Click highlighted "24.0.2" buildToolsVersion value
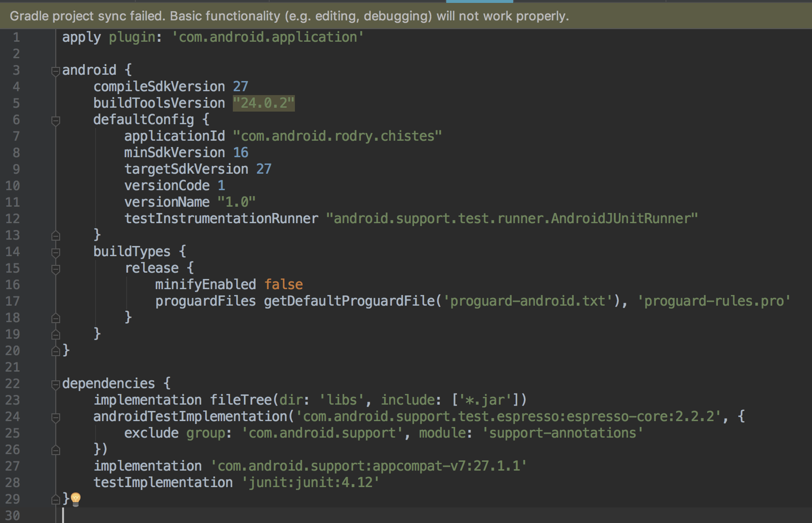812x523 pixels. pos(264,103)
